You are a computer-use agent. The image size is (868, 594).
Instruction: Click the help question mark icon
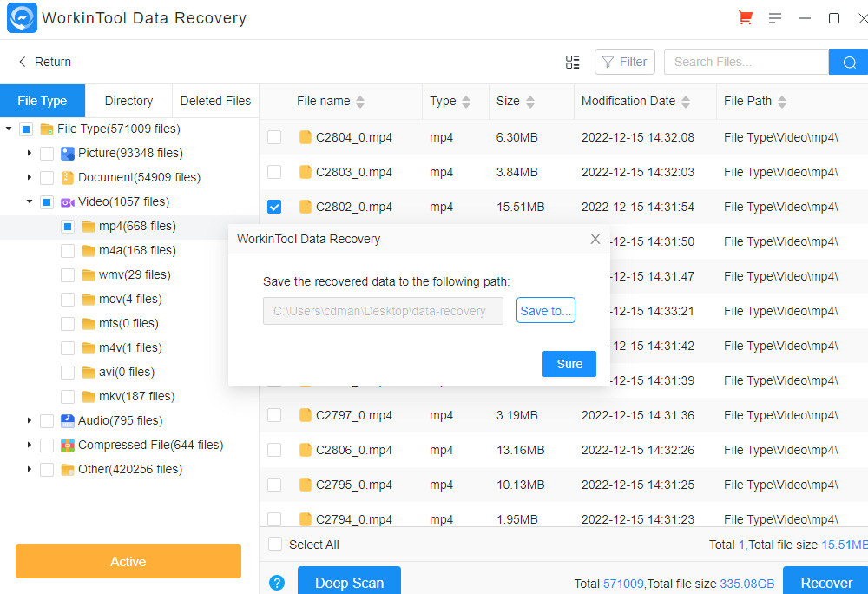click(x=277, y=583)
